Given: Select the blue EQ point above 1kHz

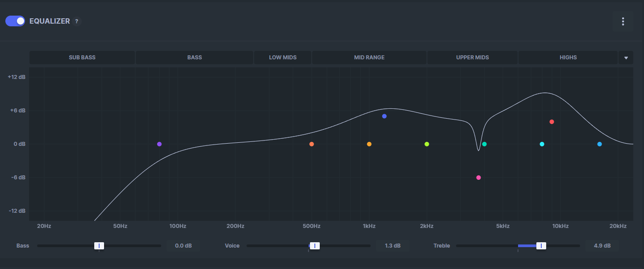Looking at the screenshot, I should (x=384, y=116).
